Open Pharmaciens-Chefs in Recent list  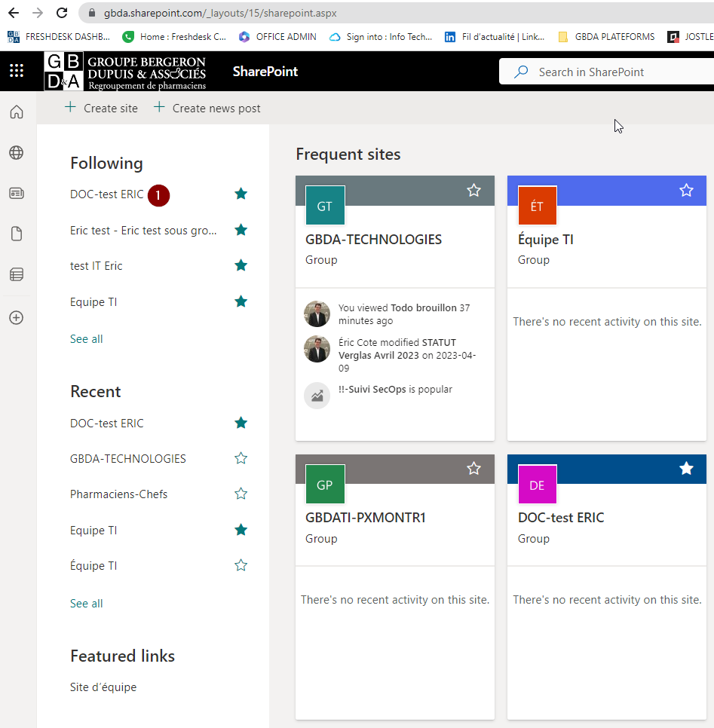pos(118,494)
